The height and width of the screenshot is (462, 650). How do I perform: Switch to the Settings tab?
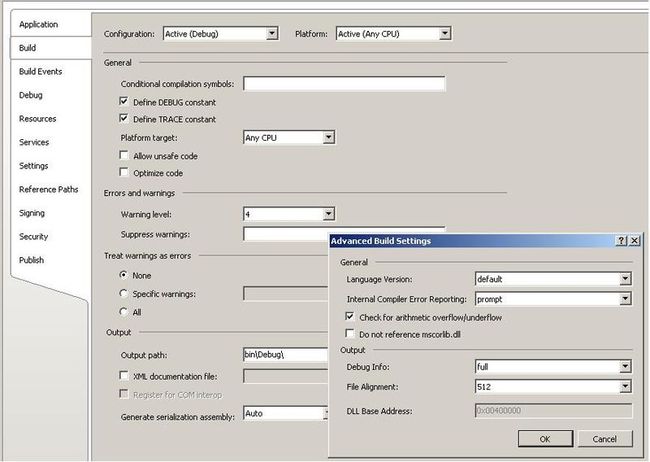coord(34,166)
